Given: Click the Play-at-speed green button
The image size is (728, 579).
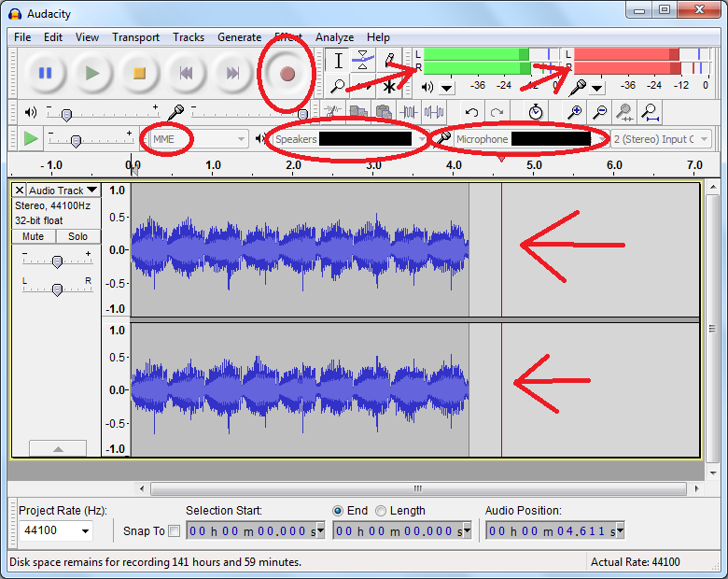Looking at the screenshot, I should point(31,138).
